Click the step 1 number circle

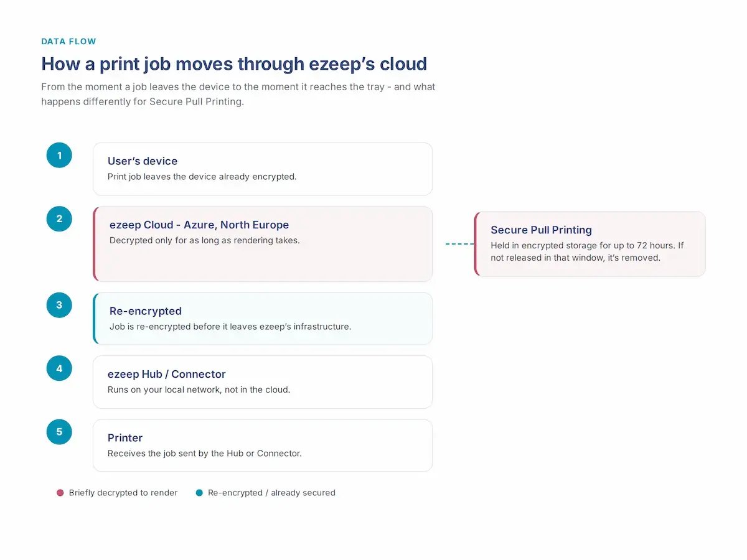(59, 156)
